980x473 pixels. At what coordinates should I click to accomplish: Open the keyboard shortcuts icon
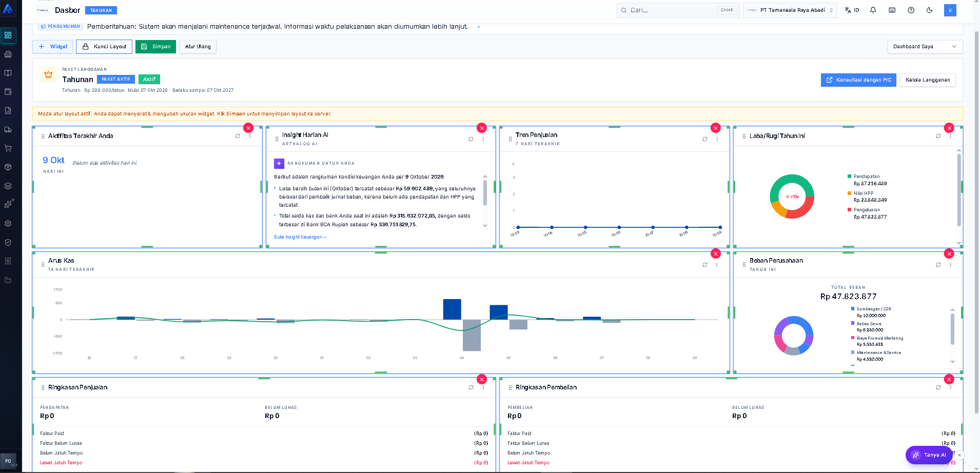point(892,10)
